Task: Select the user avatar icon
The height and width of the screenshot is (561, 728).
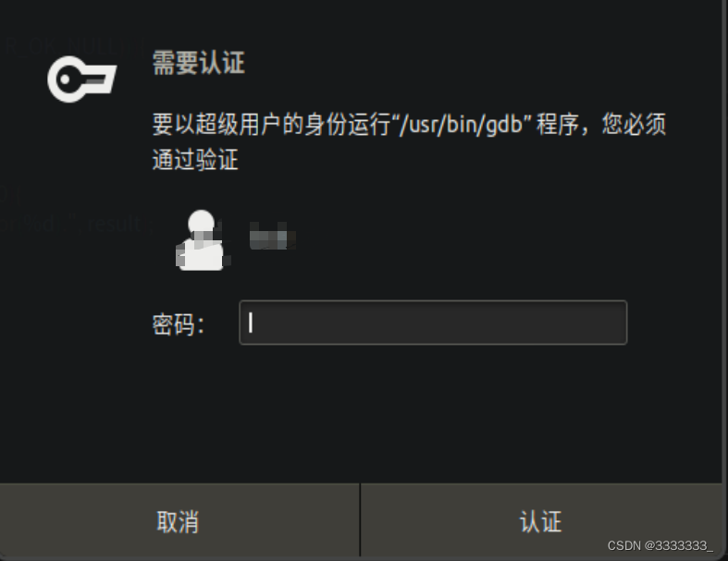Action: click(201, 240)
